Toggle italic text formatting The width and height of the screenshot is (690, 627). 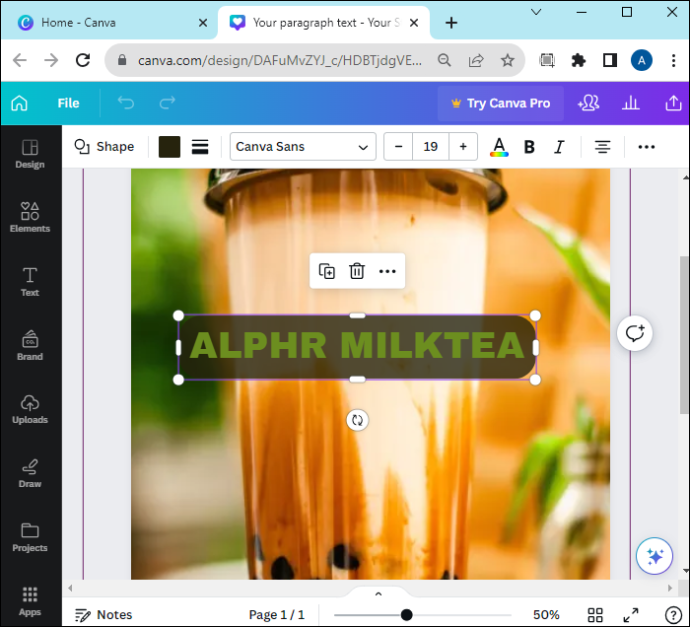(559, 147)
